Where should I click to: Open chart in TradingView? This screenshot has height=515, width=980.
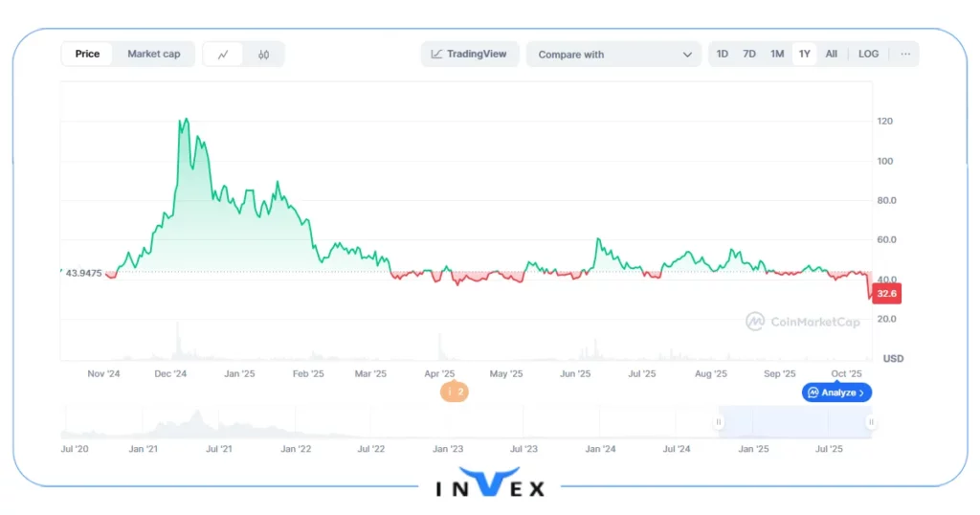coord(469,55)
